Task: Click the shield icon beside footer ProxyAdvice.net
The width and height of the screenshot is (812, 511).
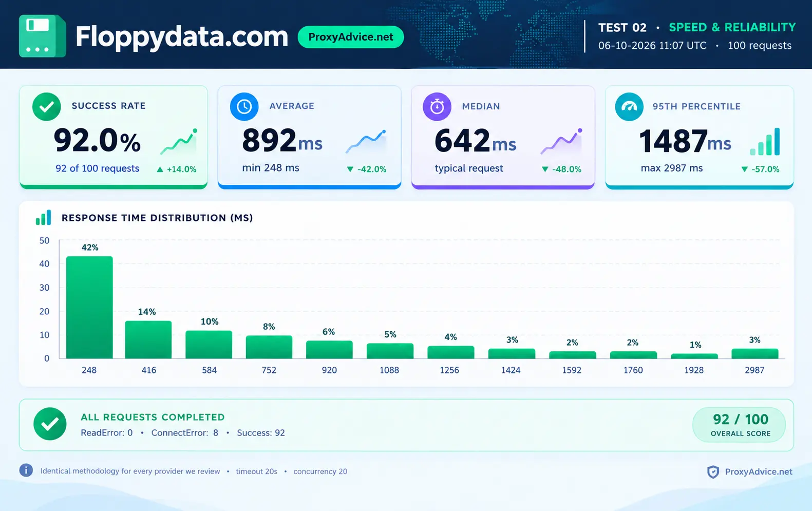Action: tap(713, 472)
